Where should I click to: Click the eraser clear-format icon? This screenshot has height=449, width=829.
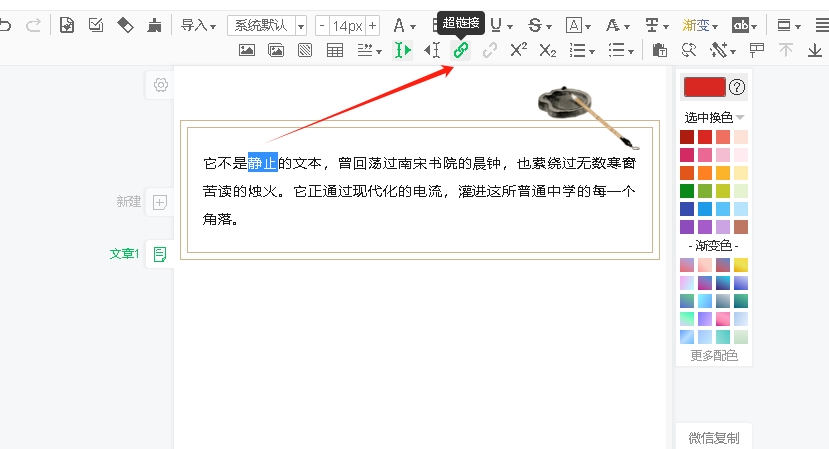click(x=125, y=25)
